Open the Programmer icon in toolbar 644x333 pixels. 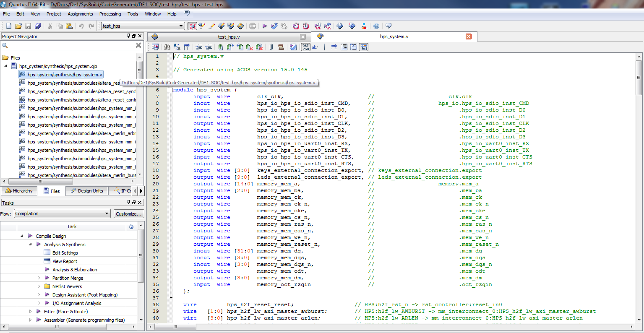pyautogui.click(x=352, y=26)
